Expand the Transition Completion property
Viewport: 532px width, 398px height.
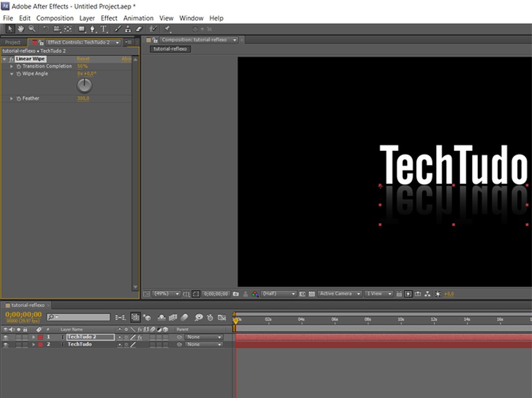pos(12,66)
